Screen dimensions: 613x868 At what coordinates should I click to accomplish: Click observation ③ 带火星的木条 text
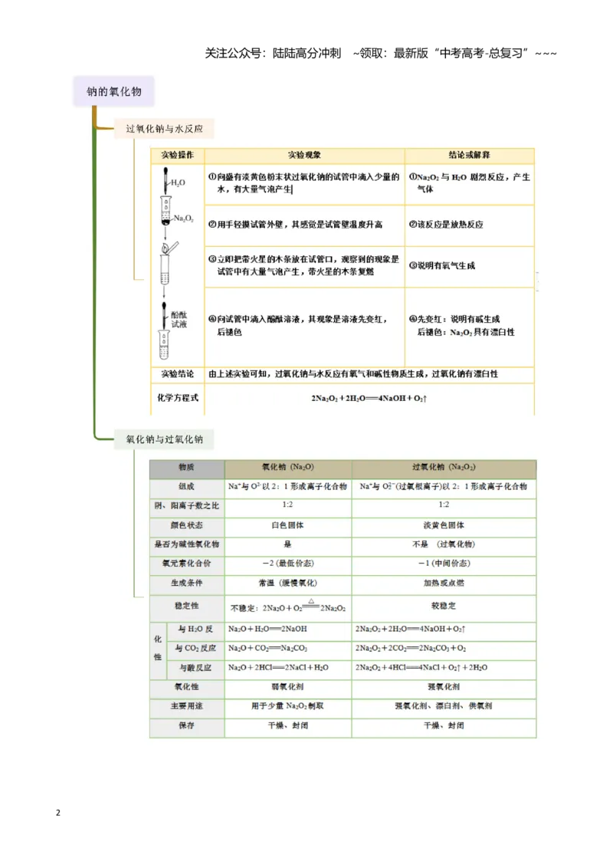[x=303, y=265]
